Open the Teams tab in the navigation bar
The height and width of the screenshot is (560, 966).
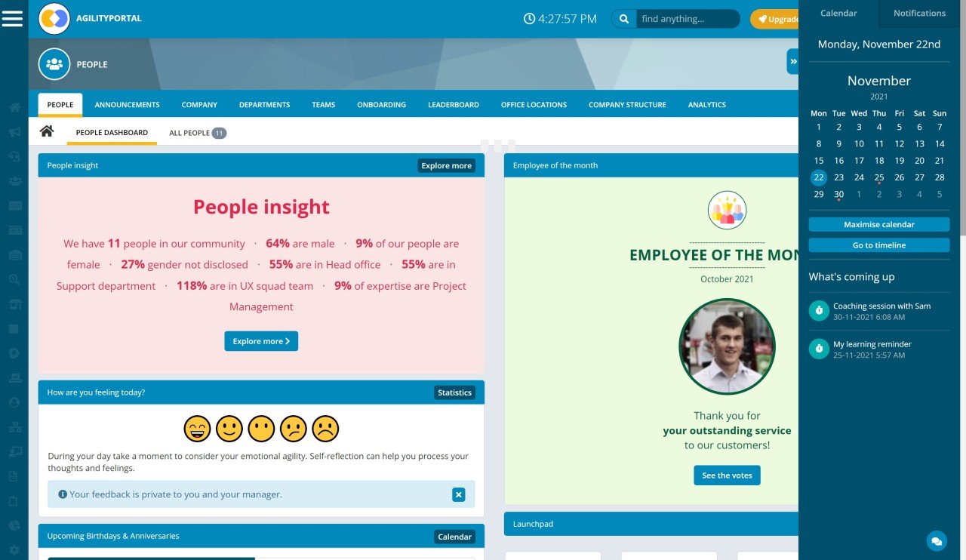pyautogui.click(x=323, y=104)
